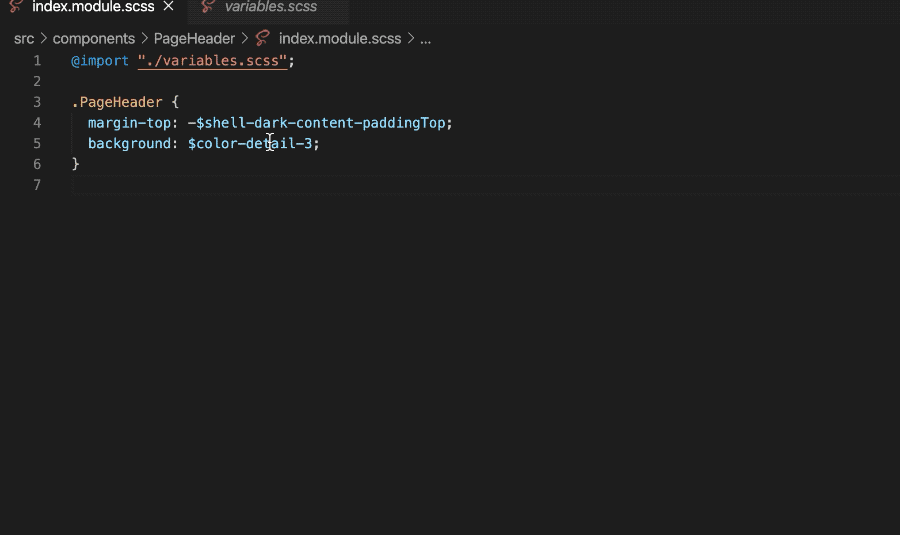Click the Sass icon on variables.scss tab
Image resolution: width=900 pixels, height=535 pixels.
coord(208,7)
